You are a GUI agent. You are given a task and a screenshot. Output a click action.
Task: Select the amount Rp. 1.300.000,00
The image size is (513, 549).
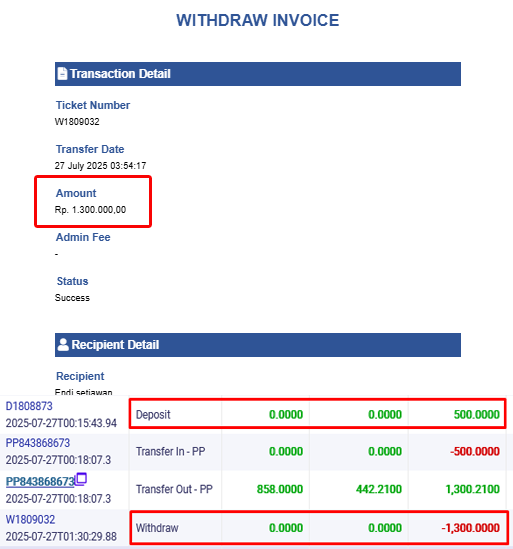(x=90, y=210)
